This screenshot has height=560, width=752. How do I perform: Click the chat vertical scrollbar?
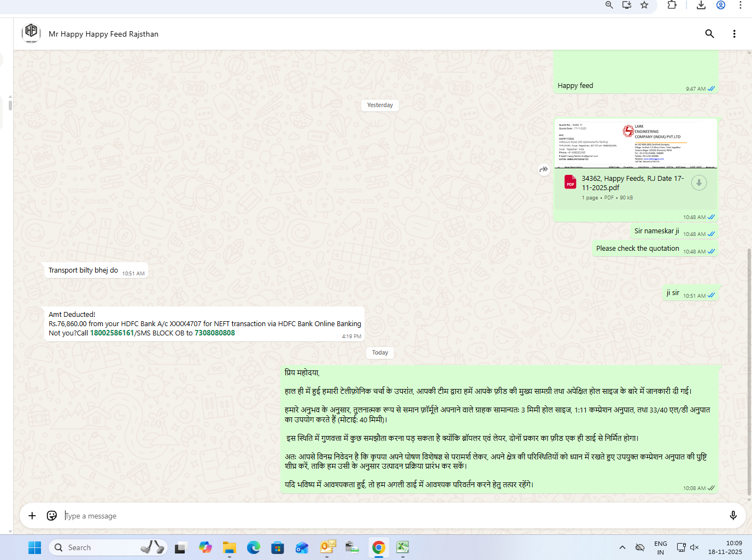coord(748,372)
